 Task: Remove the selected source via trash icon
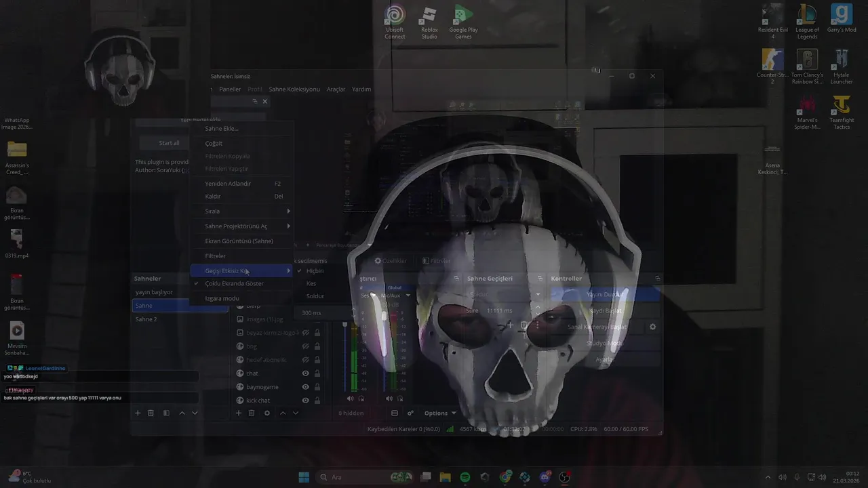click(251, 413)
